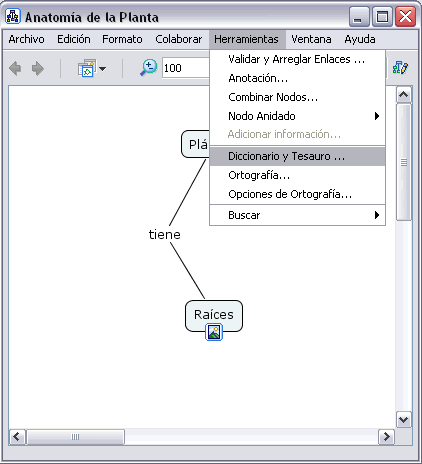Expand the Nodo Anidado submenu arrow
Viewport: 422px width, 464px height.
pyautogui.click(x=377, y=116)
